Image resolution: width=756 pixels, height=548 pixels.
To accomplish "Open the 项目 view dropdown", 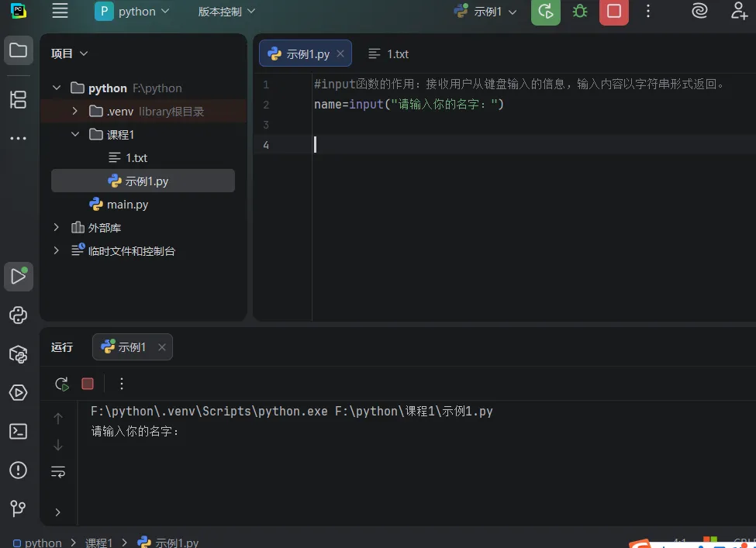I will pos(70,53).
